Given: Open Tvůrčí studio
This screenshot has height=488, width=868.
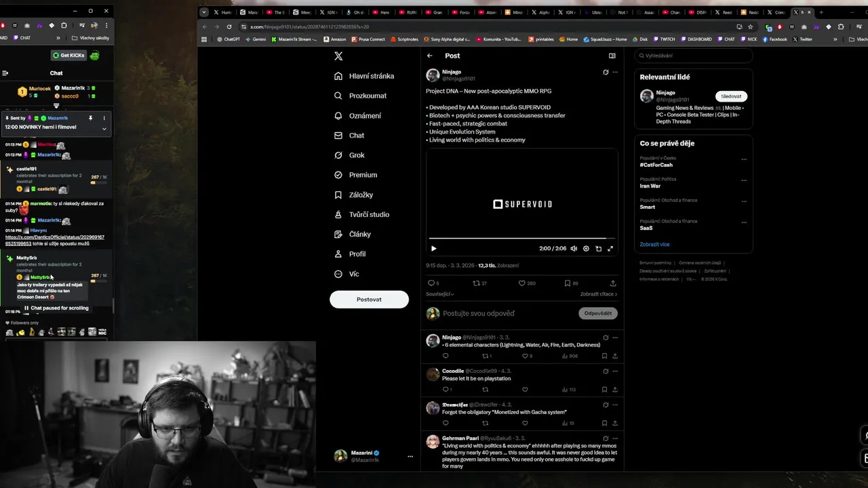Looking at the screenshot, I should [x=361, y=214].
